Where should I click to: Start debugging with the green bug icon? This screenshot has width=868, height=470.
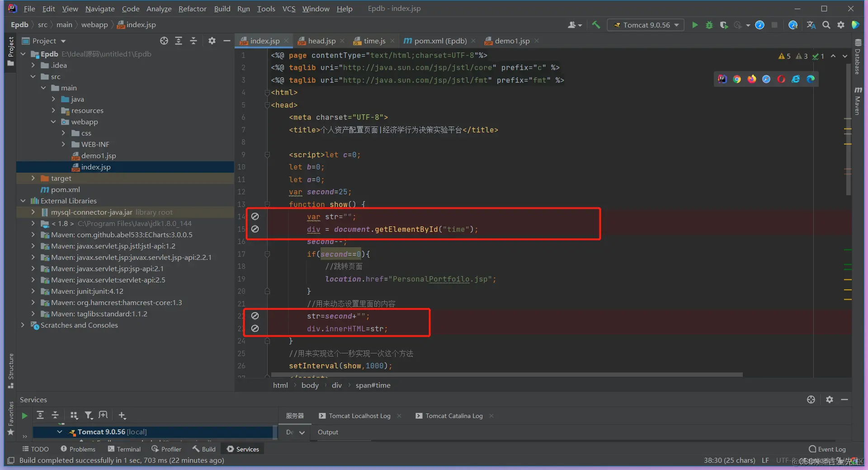[x=709, y=25]
